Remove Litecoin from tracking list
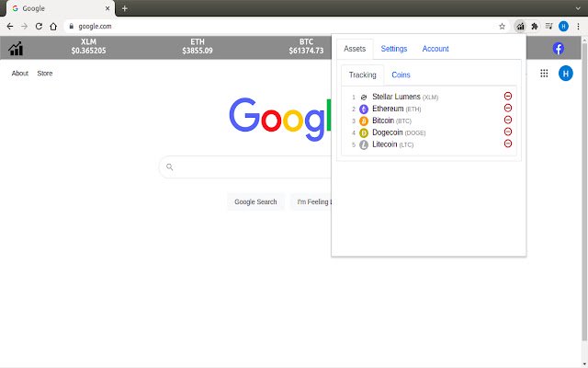The image size is (588, 368). point(508,144)
